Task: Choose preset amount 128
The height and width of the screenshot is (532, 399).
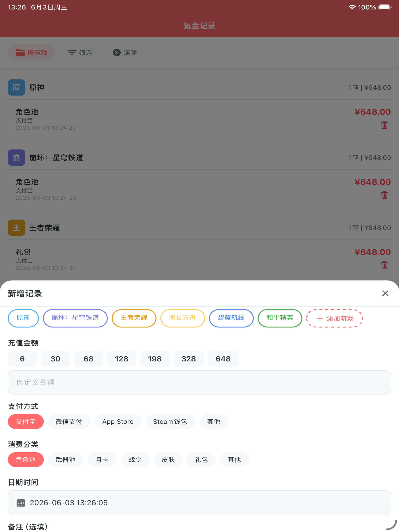Action: 122,359
